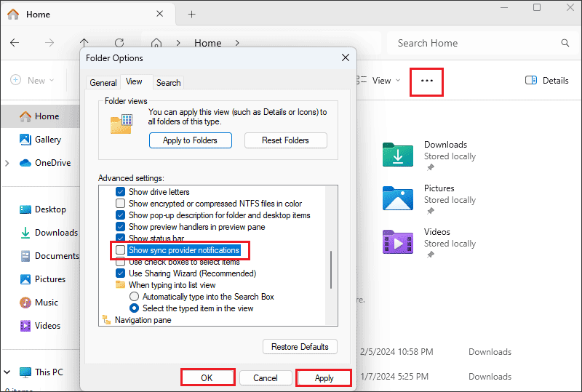This screenshot has height=392, width=582.
Task: Click chevron after Home in address bar
Action: 237,43
